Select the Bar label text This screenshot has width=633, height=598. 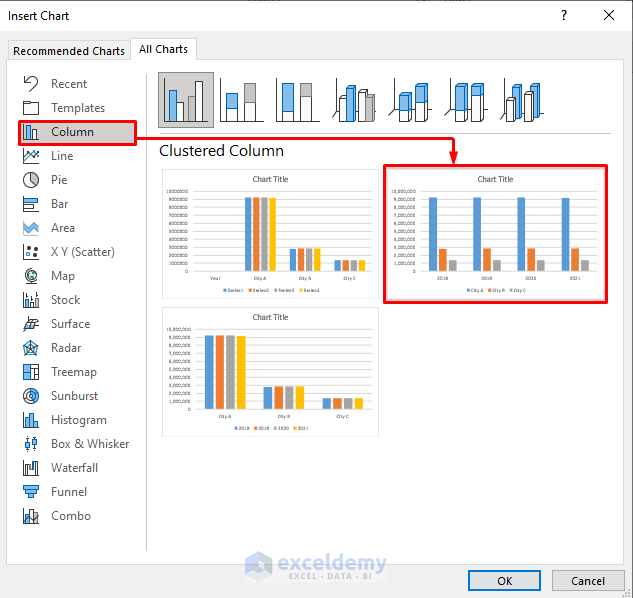tap(59, 204)
